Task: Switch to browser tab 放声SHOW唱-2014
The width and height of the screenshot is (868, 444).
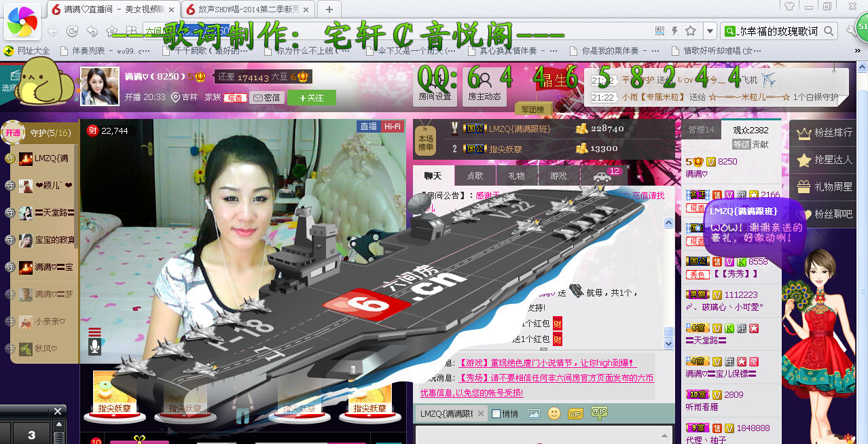Action: click(x=249, y=9)
